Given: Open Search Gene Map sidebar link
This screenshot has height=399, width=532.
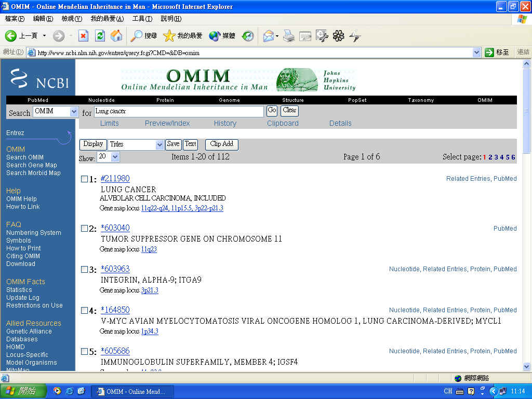Looking at the screenshot, I should coord(32,165).
